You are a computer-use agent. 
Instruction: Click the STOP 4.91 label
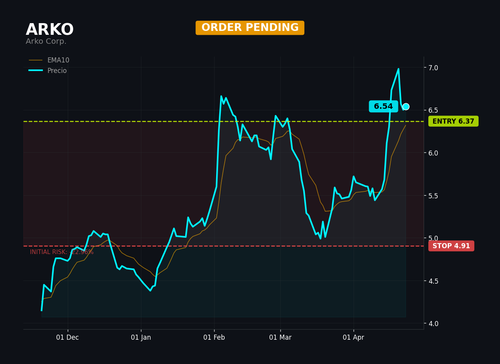451,246
